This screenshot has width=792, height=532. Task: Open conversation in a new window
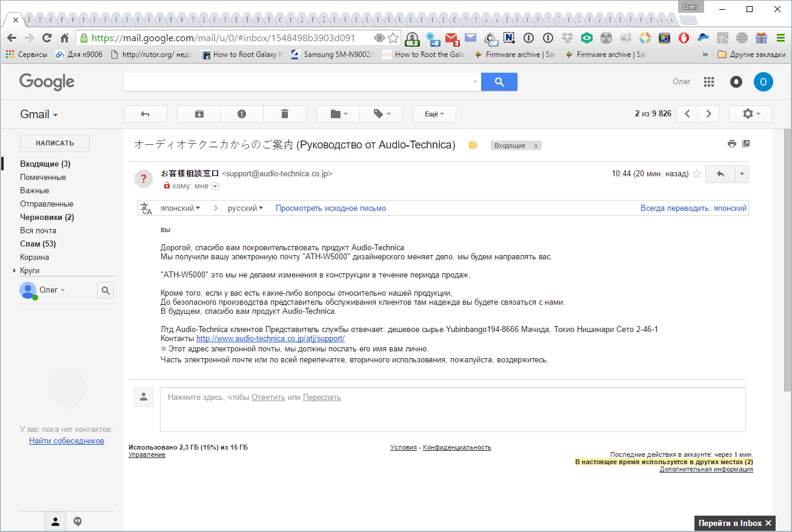click(746, 144)
